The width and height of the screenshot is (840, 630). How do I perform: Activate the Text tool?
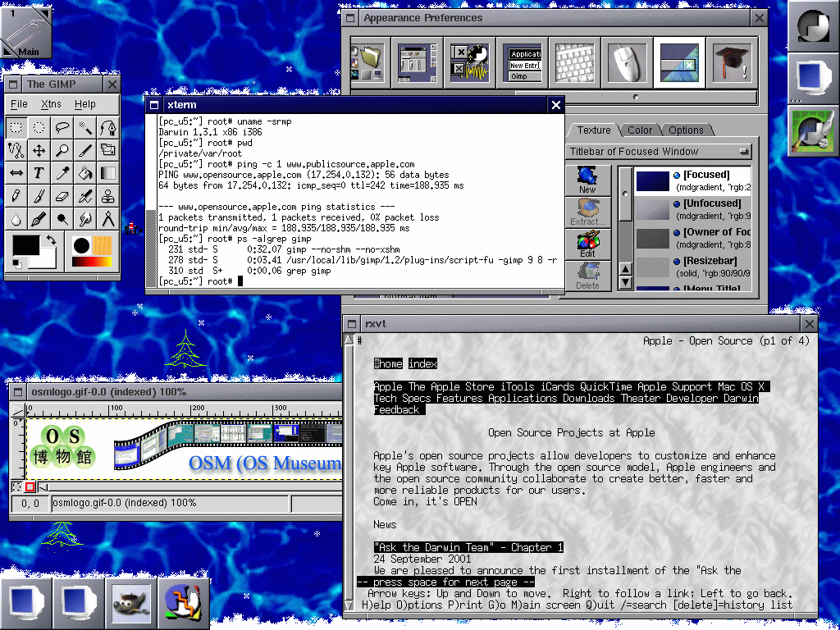pos(39,173)
